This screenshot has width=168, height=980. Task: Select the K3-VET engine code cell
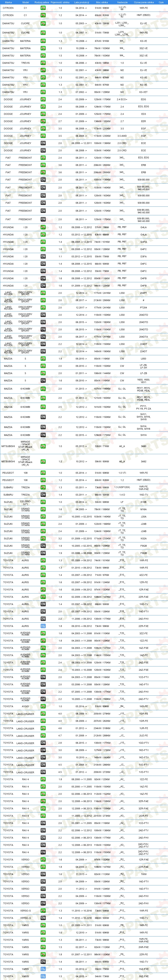144,92
